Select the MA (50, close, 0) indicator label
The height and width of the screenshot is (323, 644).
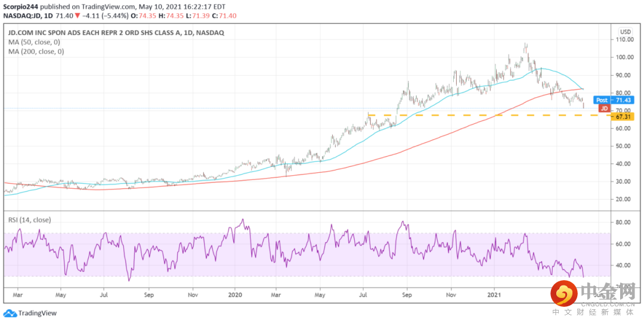(35, 42)
